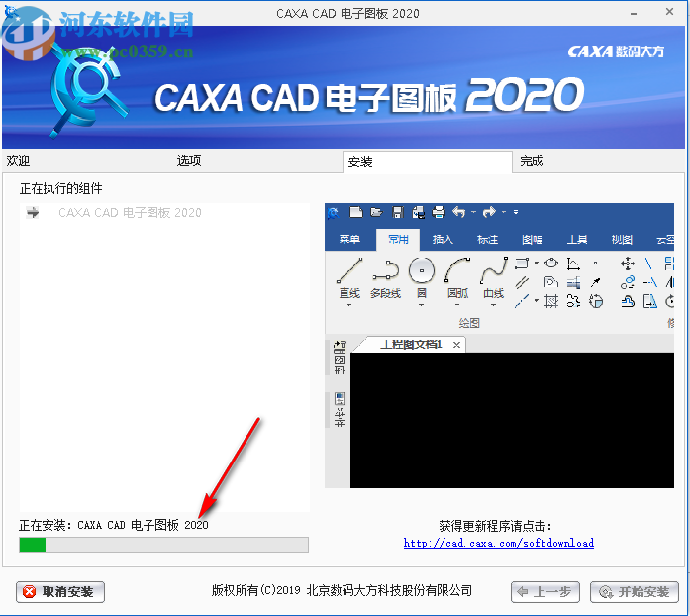Select the 安装 step tab
This screenshot has width=690, height=616.
click(428, 162)
